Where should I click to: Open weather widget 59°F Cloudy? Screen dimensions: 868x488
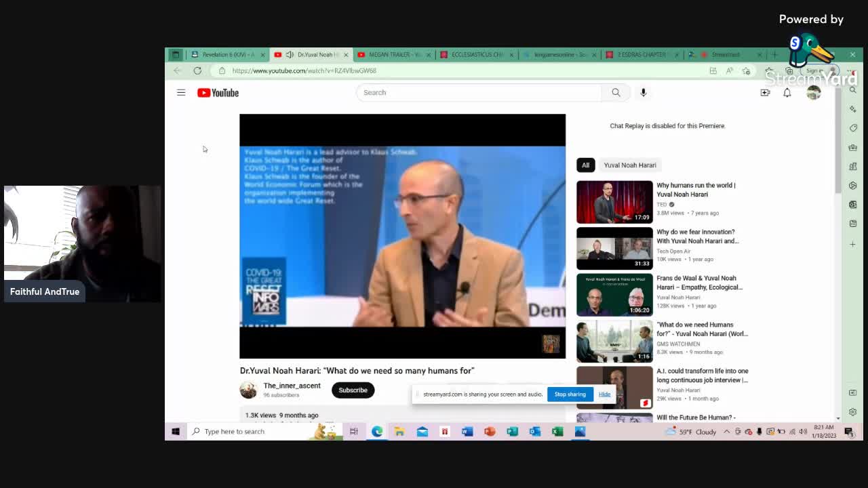pyautogui.click(x=690, y=432)
